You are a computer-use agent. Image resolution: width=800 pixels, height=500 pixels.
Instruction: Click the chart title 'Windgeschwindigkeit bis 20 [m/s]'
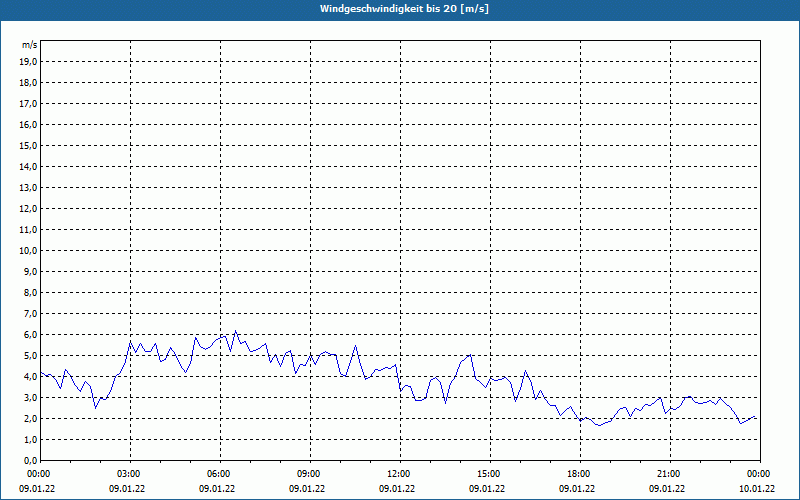[x=404, y=9]
